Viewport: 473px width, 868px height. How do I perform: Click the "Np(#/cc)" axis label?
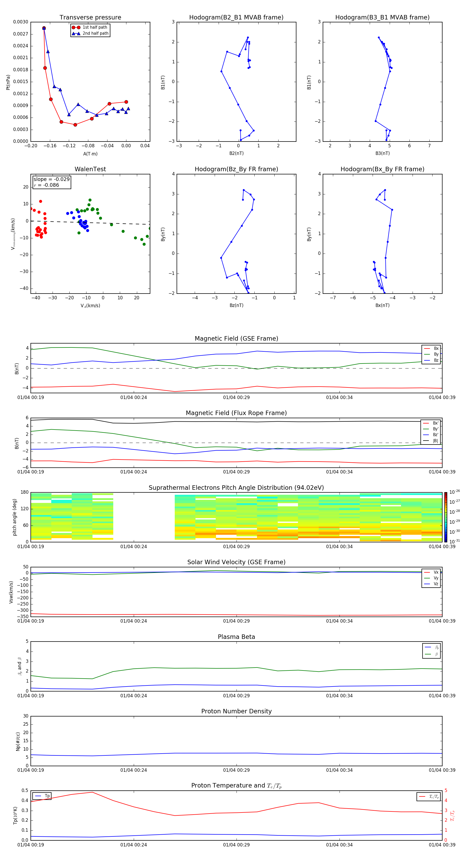[x=18, y=741]
